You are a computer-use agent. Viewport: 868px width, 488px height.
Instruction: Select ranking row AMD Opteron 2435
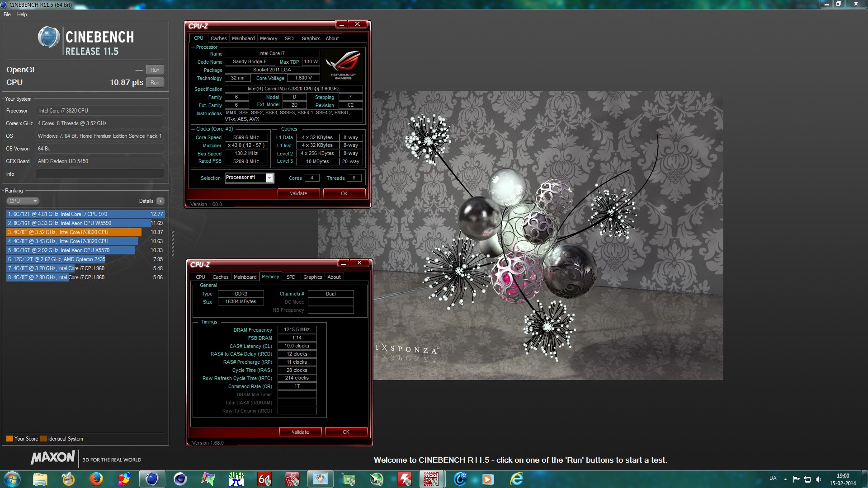(85, 259)
